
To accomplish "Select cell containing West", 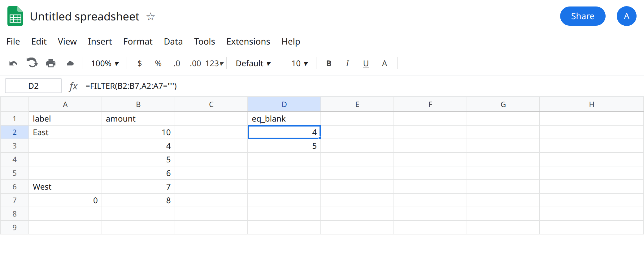I will click(x=65, y=187).
